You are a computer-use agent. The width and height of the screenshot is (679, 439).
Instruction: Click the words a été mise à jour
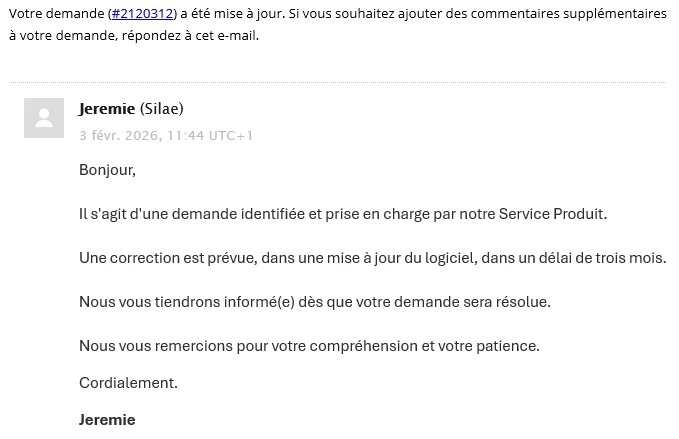[x=233, y=14]
